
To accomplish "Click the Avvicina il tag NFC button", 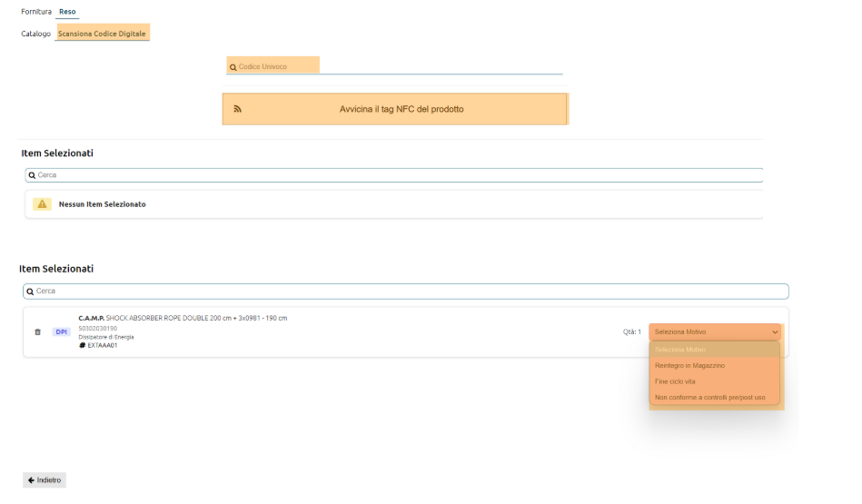I will (395, 109).
